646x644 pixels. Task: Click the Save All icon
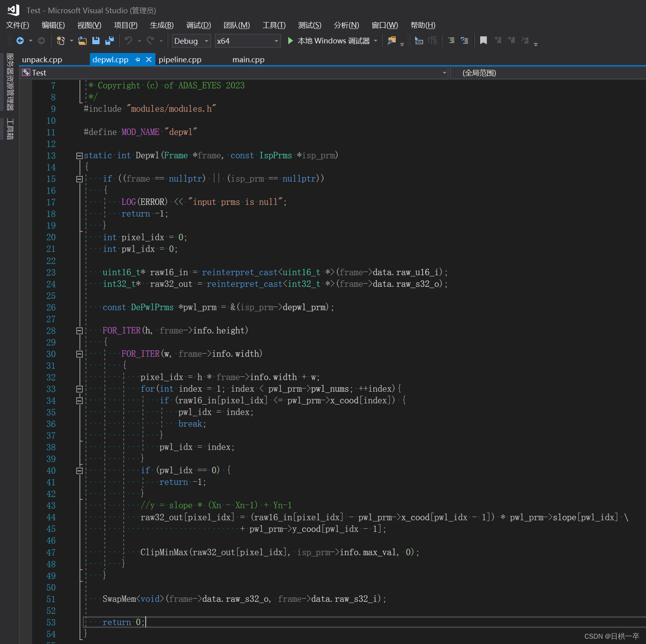tap(109, 41)
